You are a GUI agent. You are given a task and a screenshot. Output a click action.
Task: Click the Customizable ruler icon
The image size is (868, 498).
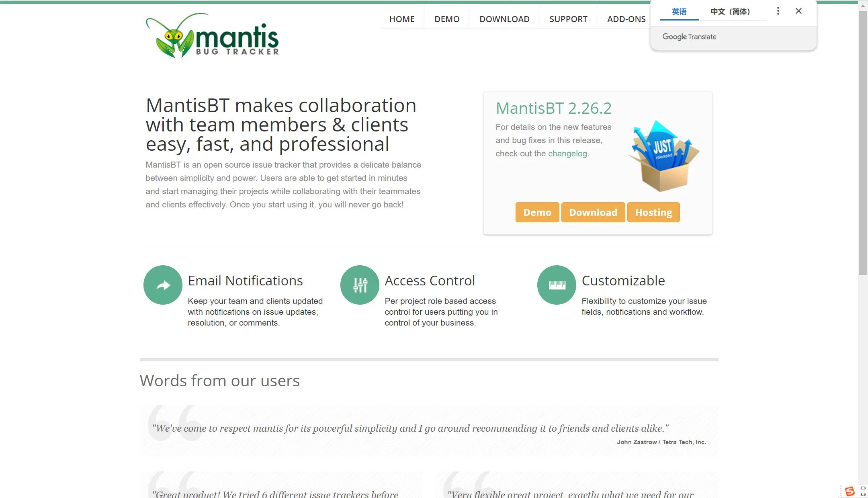[x=557, y=285]
